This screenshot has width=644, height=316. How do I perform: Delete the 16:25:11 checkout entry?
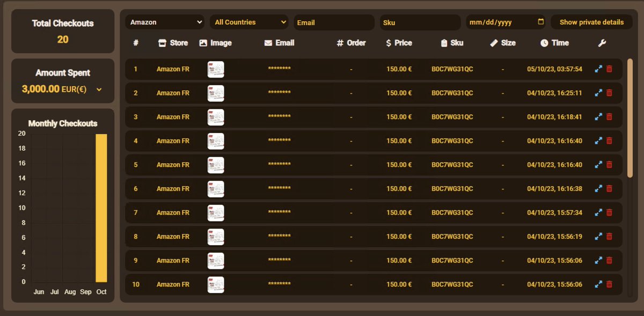pyautogui.click(x=609, y=93)
